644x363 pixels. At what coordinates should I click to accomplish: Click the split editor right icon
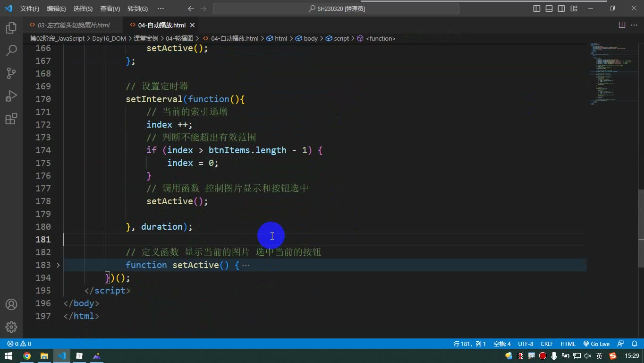622,25
